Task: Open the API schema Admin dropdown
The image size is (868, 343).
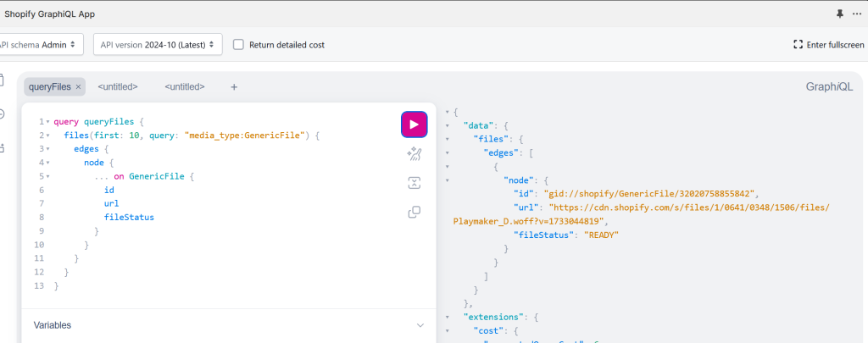Action: click(x=39, y=44)
